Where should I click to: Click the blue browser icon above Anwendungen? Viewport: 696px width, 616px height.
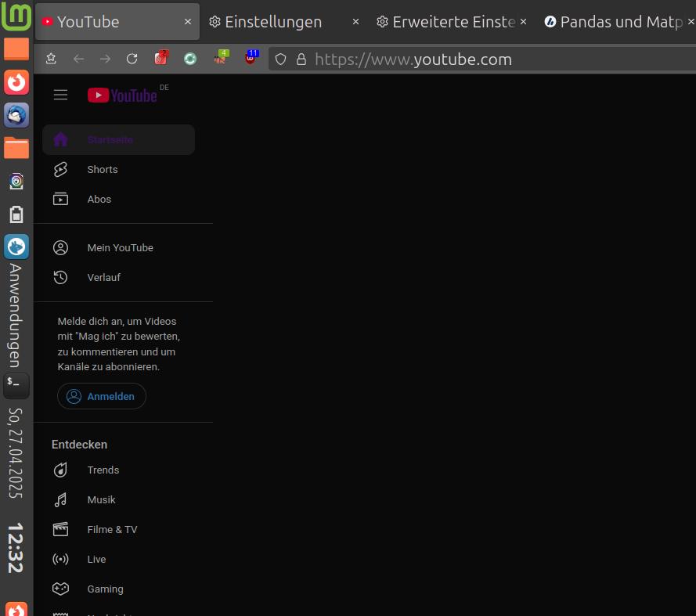16,247
